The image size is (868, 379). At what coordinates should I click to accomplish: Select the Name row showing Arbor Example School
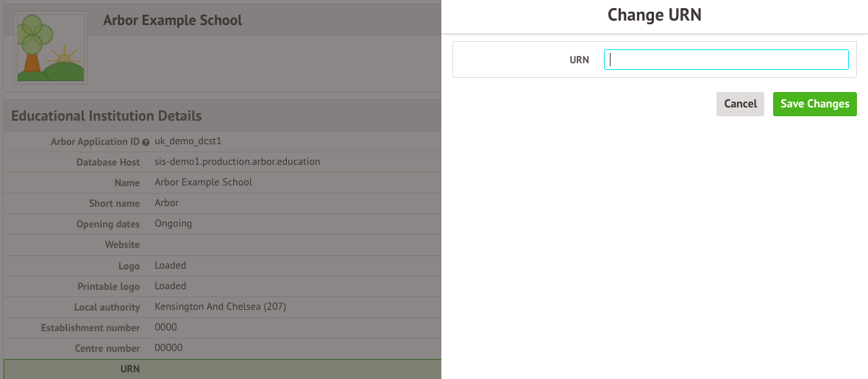[x=221, y=183]
